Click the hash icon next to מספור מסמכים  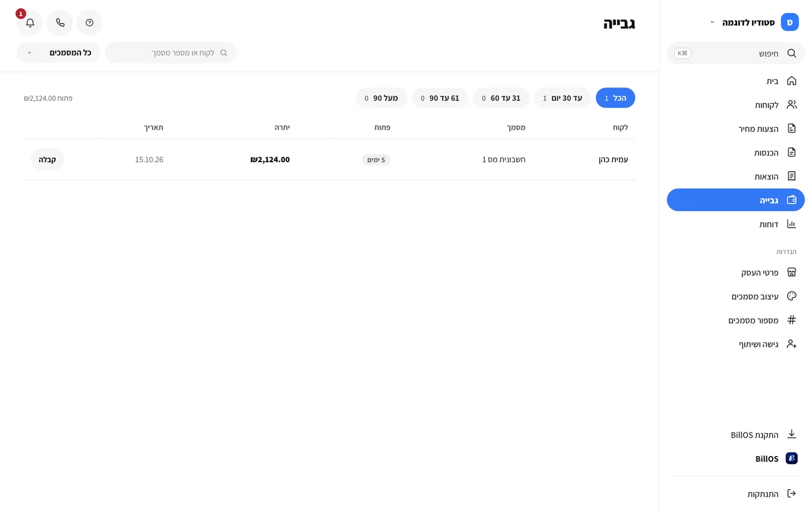791,319
